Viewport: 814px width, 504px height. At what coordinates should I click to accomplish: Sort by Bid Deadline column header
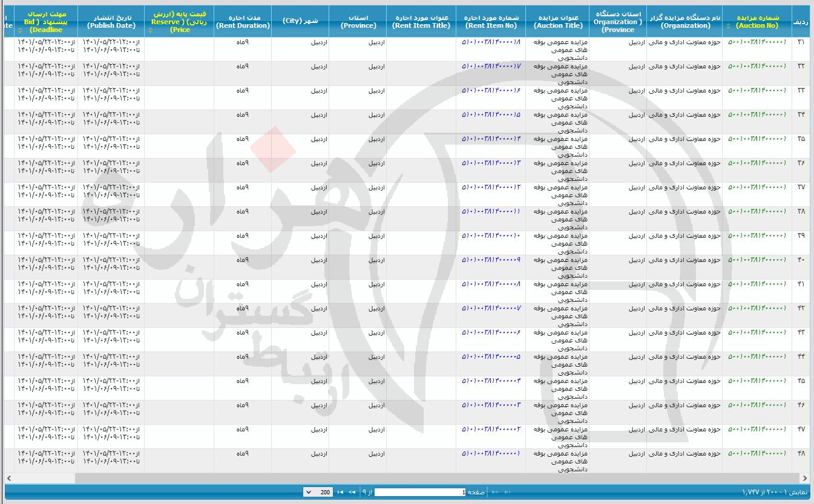coord(46,21)
